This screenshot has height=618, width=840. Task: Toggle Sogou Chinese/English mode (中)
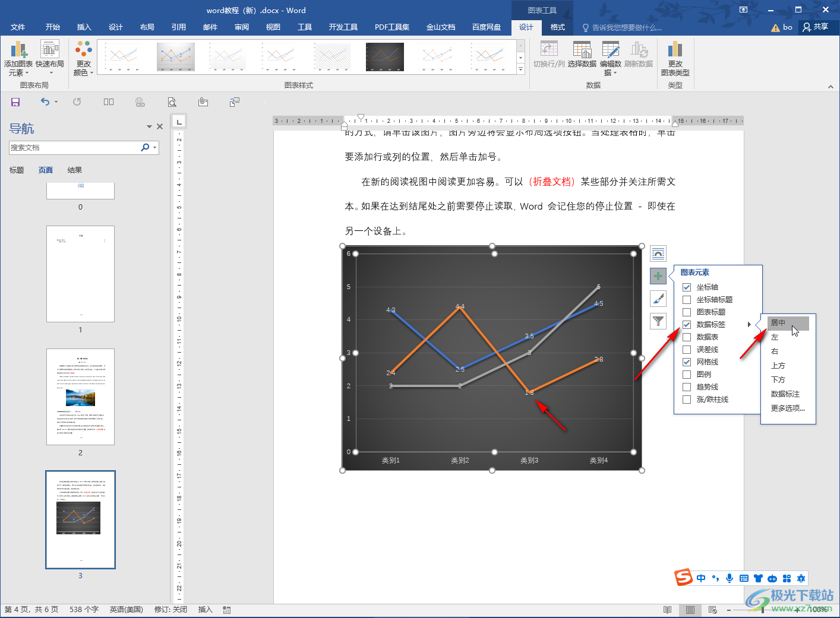701,578
